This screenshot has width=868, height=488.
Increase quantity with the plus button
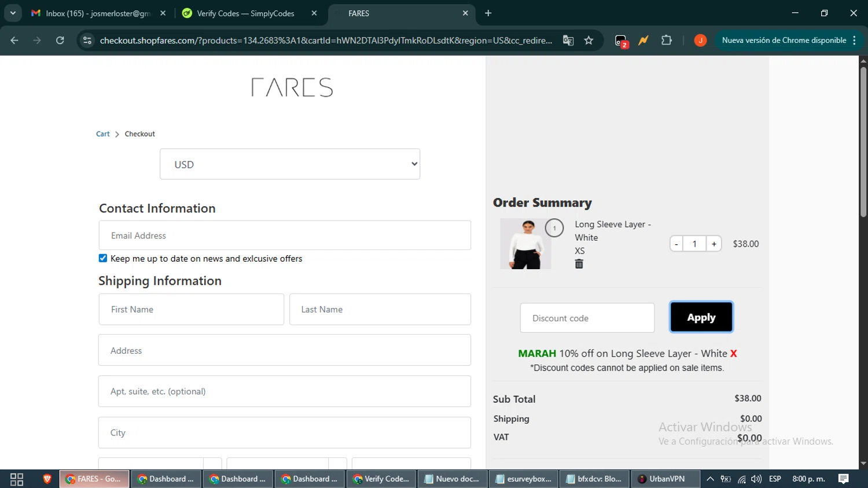tap(714, 244)
